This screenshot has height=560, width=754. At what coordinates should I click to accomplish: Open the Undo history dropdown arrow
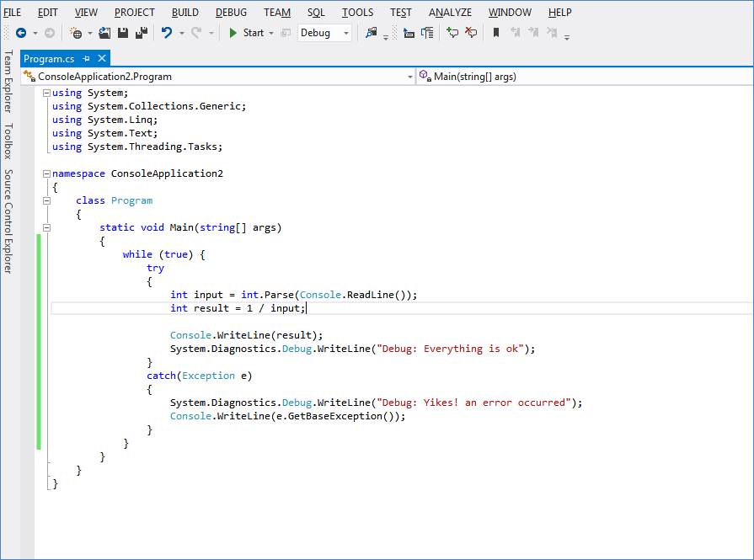[182, 33]
